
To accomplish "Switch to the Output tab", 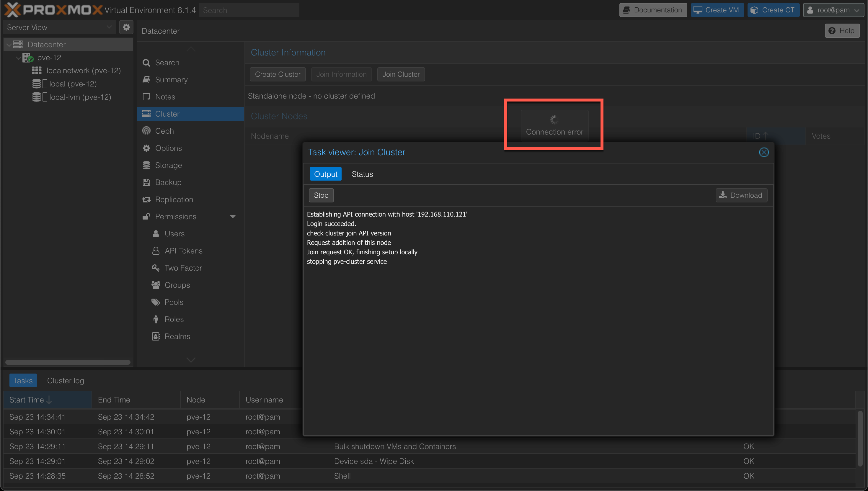I will coord(326,174).
